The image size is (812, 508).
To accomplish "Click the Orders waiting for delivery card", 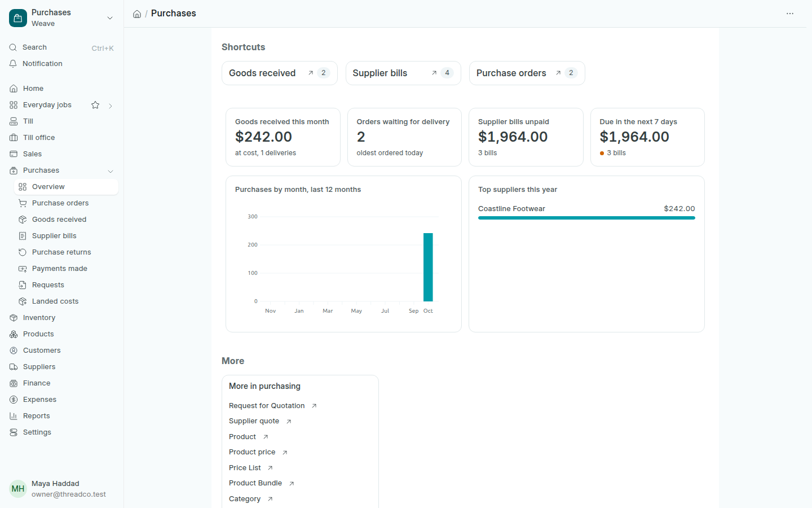I will [404, 137].
